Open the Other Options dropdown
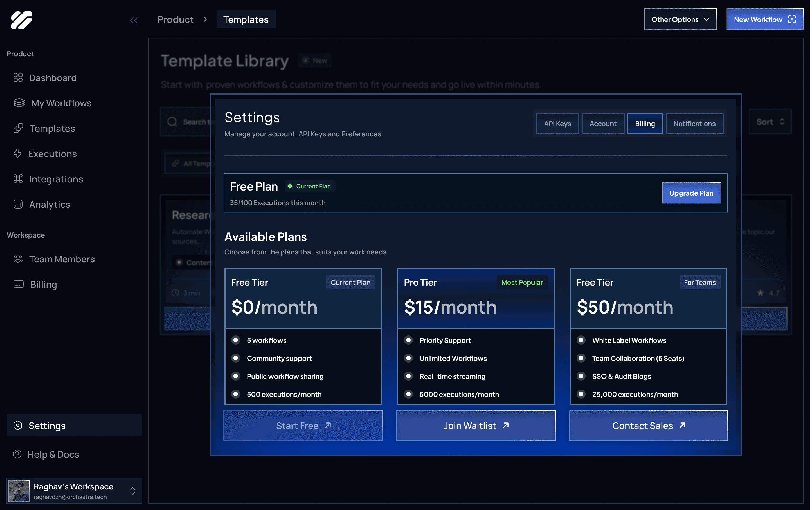812x510 pixels. tap(680, 20)
